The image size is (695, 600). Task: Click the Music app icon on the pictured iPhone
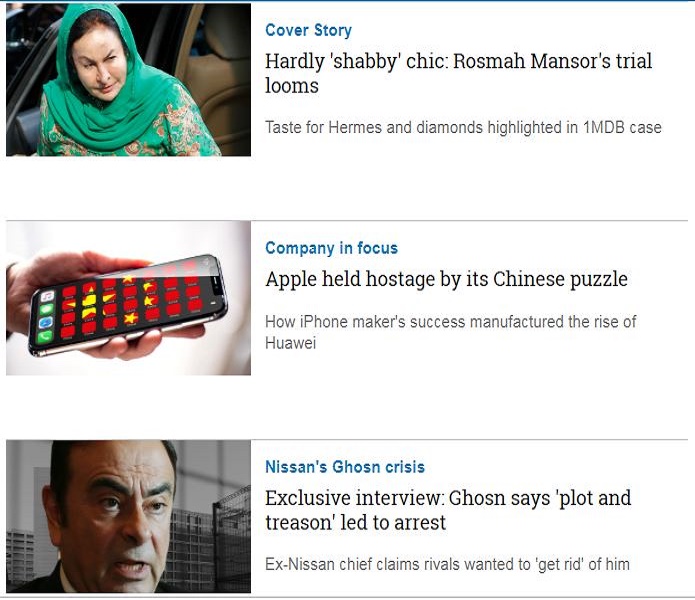point(47,296)
